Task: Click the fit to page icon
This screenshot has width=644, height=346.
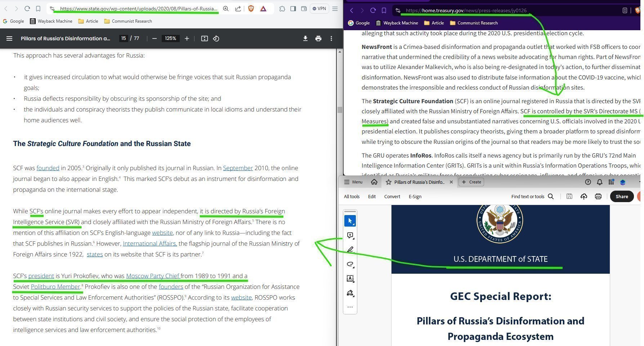Action: tap(204, 38)
